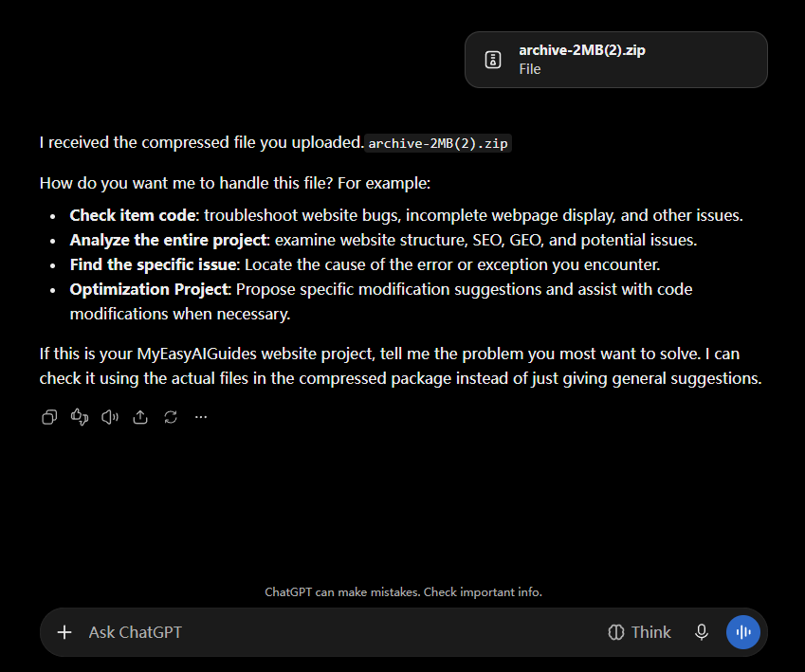The width and height of the screenshot is (805, 672).
Task: Click the bold 'Optimization Project' text
Action: (x=149, y=289)
